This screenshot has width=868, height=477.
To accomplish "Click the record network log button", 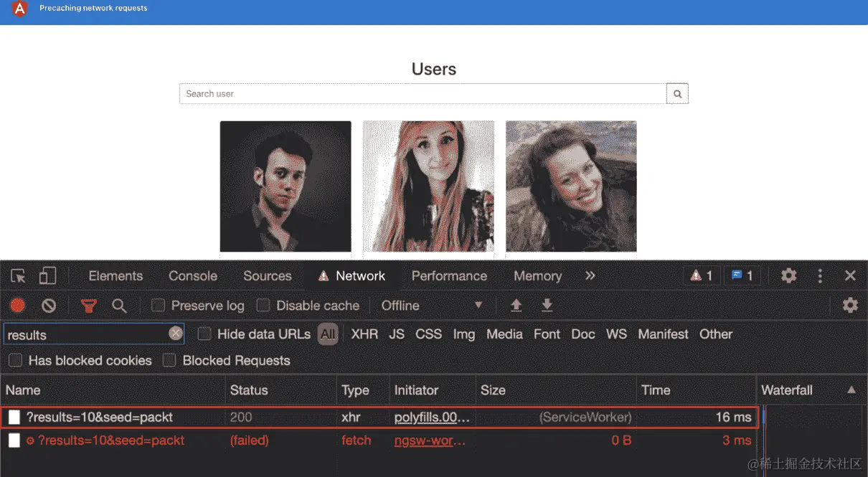I will point(17,305).
